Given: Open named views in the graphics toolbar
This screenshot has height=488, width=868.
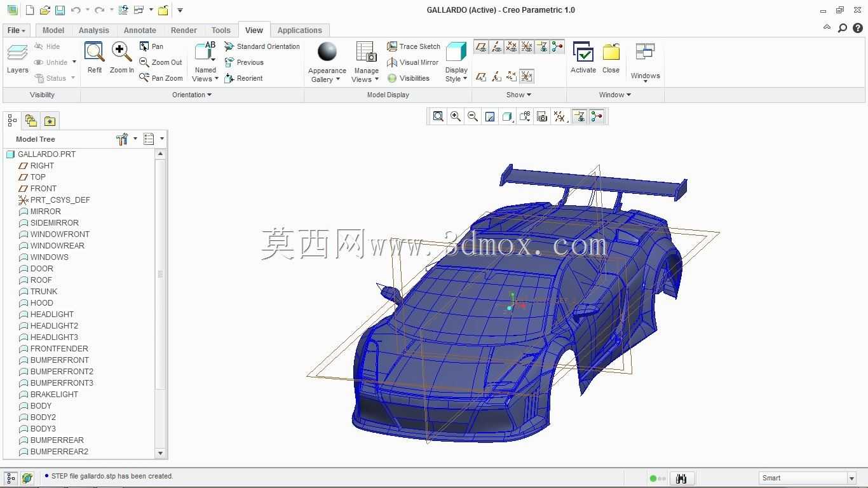Looking at the screenshot, I should tap(525, 116).
